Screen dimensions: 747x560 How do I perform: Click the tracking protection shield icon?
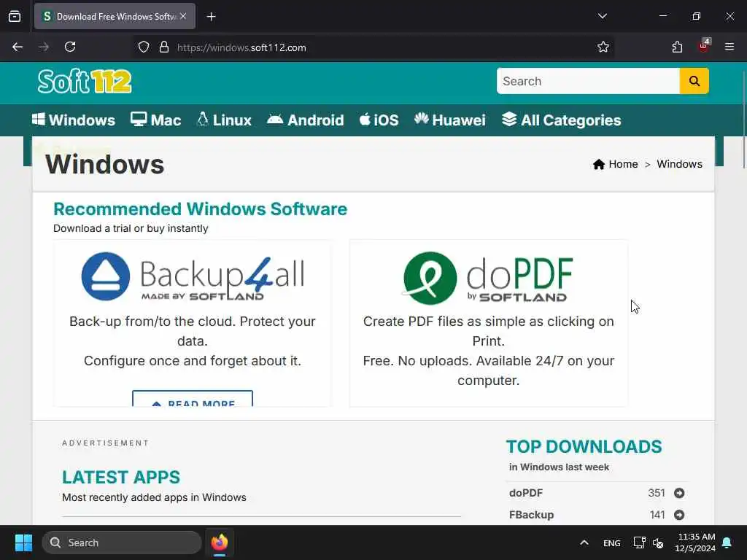pos(144,47)
